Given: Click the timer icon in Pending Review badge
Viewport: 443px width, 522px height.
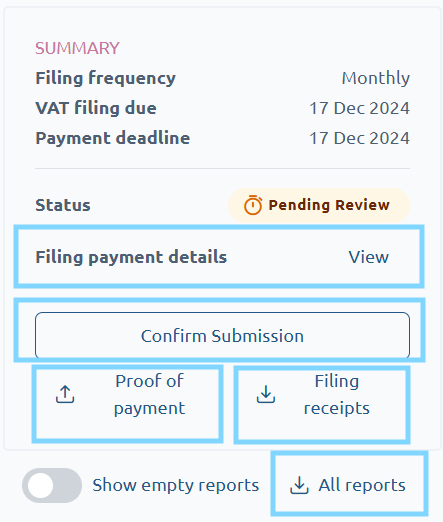Looking at the screenshot, I should [253, 205].
